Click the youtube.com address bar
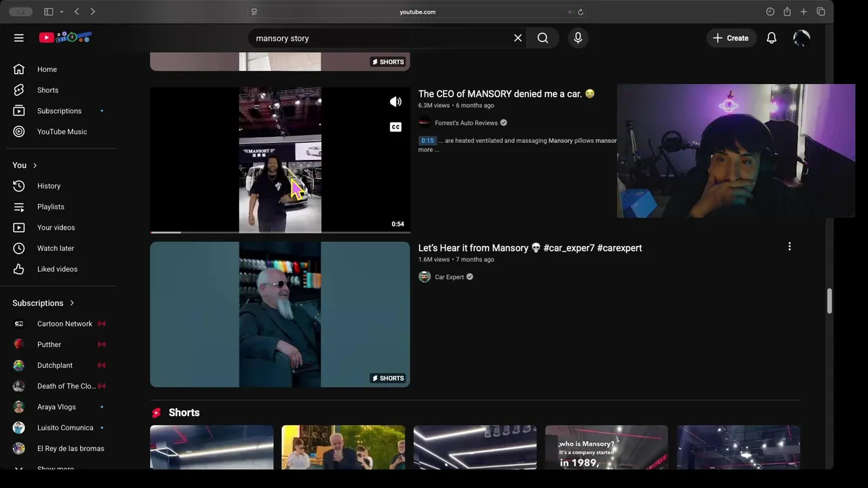 pyautogui.click(x=418, y=12)
